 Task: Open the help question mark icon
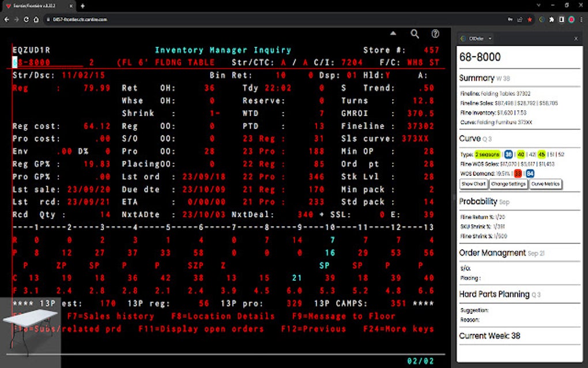pos(435,34)
